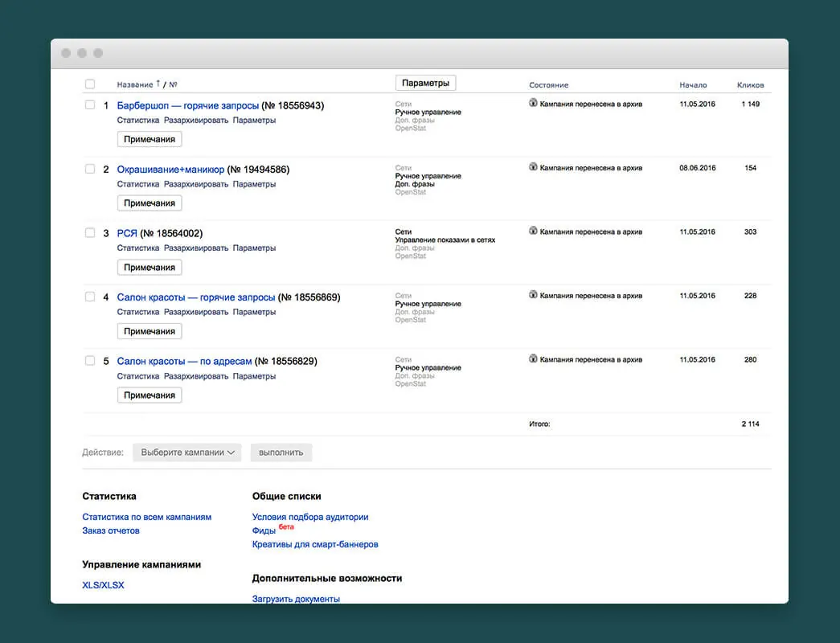840x643 pixels.
Task: Click the Загрузить документы link
Action: pyautogui.click(x=296, y=599)
